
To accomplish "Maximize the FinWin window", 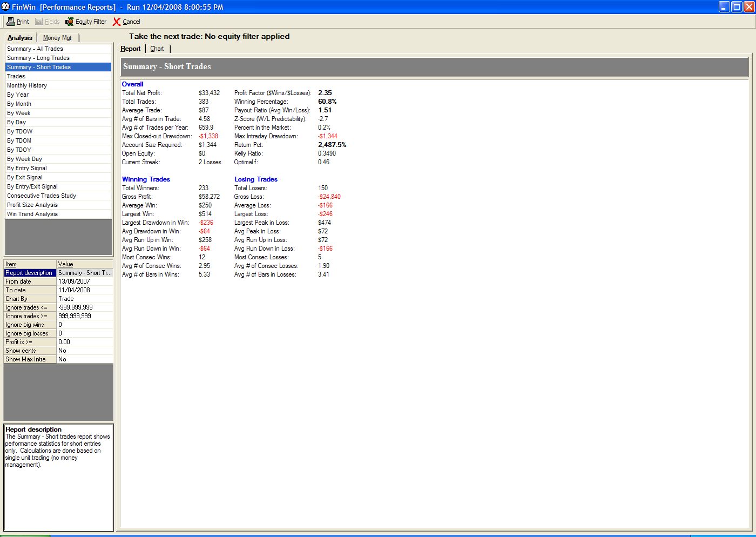I will pos(737,7).
